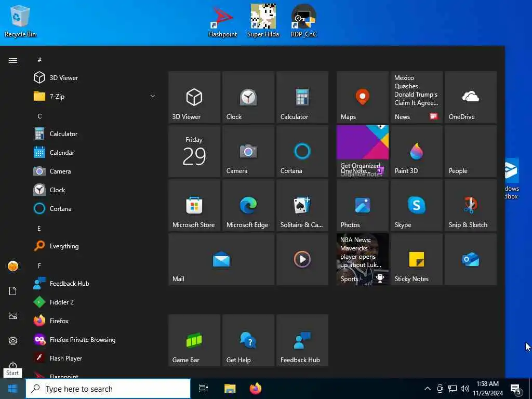
Task: Open Task View on the taskbar
Action: pos(204,389)
